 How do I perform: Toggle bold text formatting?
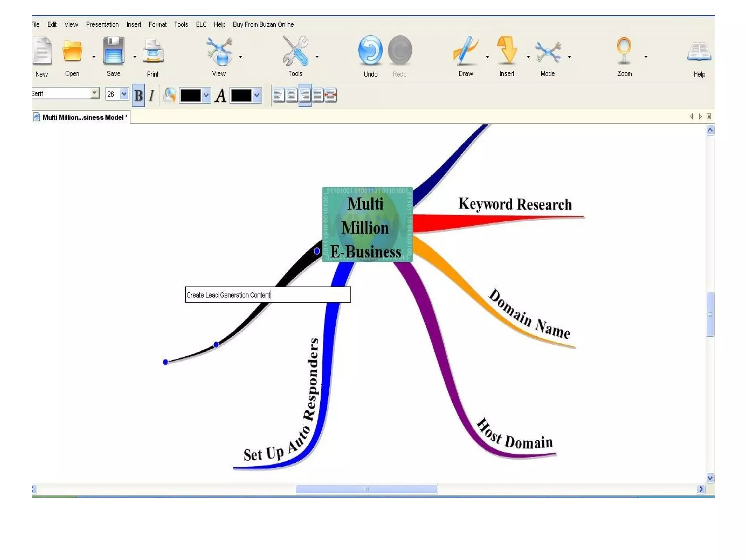(x=138, y=96)
